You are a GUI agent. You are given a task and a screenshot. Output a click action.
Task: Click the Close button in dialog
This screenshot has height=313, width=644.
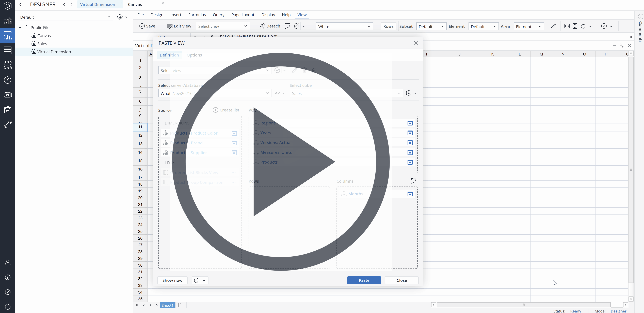click(x=401, y=280)
